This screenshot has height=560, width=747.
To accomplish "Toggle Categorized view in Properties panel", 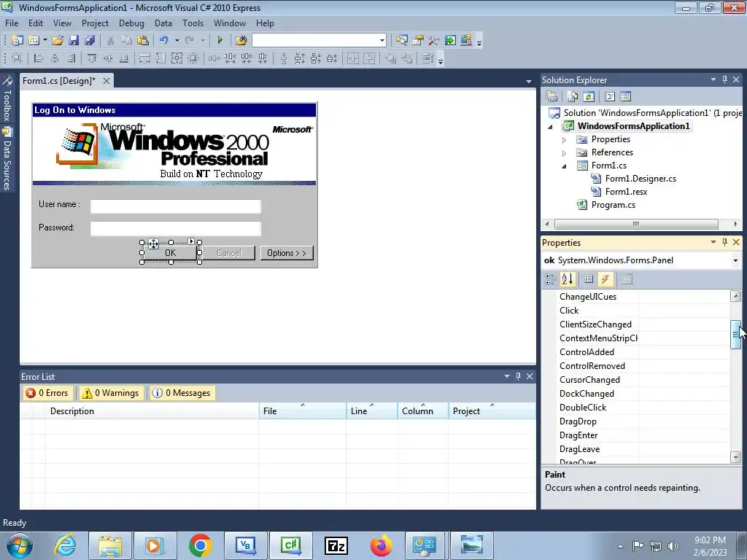I will 550,279.
